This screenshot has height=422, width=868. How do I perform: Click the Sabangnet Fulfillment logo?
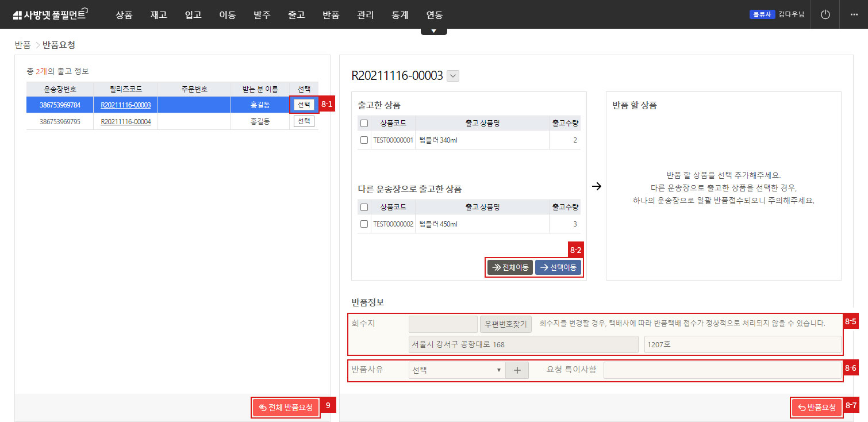tap(49, 14)
